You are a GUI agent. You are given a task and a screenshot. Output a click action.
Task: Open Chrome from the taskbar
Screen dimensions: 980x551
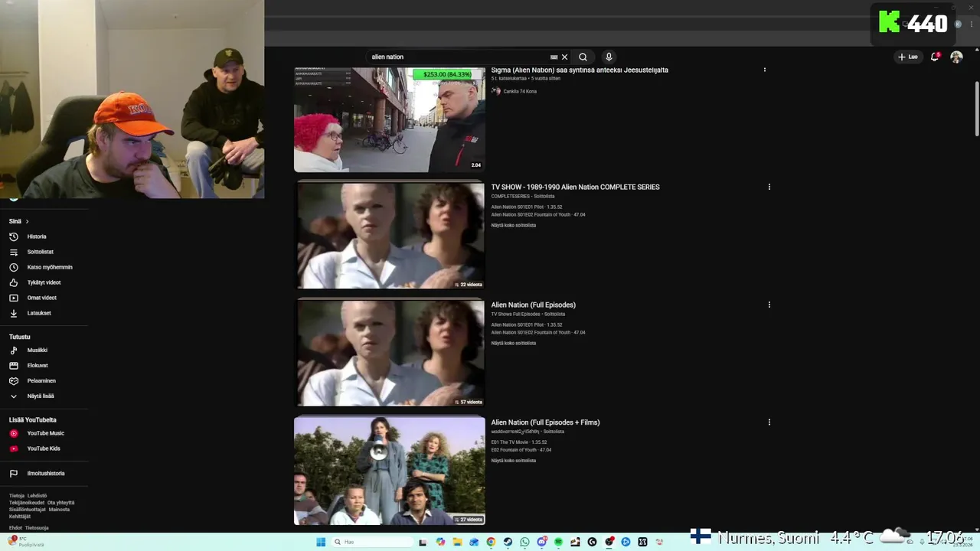point(491,542)
